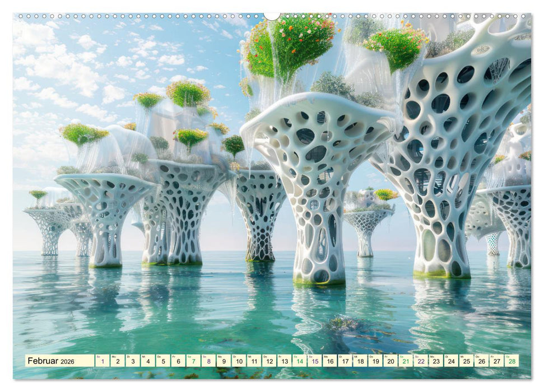Select date 7, shown in green
Screen dimensions: 544x392
[x=193, y=361]
